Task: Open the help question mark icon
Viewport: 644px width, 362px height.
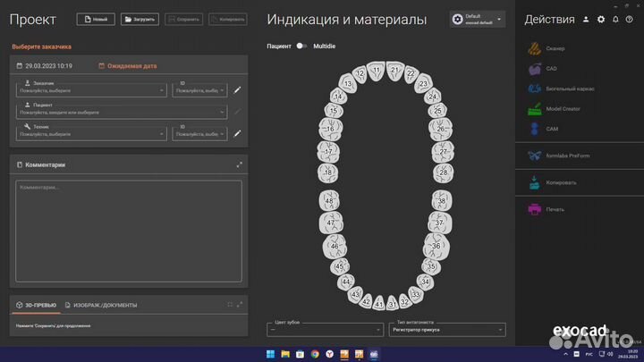Action: coord(629,20)
